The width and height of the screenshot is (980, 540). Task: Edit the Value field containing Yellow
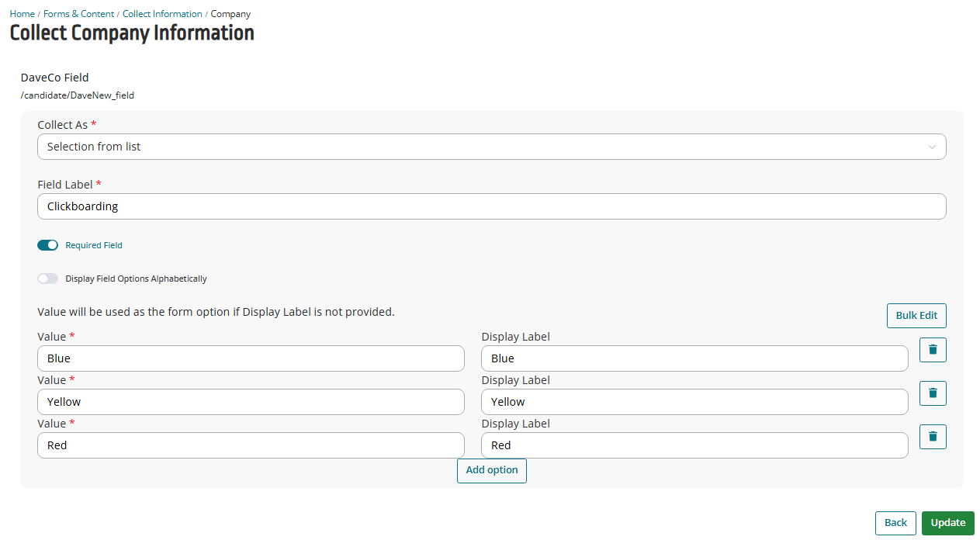tap(251, 402)
